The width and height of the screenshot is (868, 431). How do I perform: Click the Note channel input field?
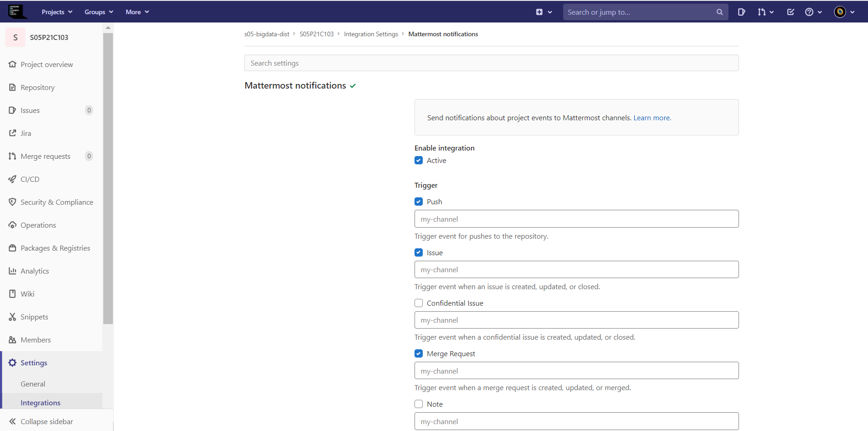pyautogui.click(x=577, y=421)
